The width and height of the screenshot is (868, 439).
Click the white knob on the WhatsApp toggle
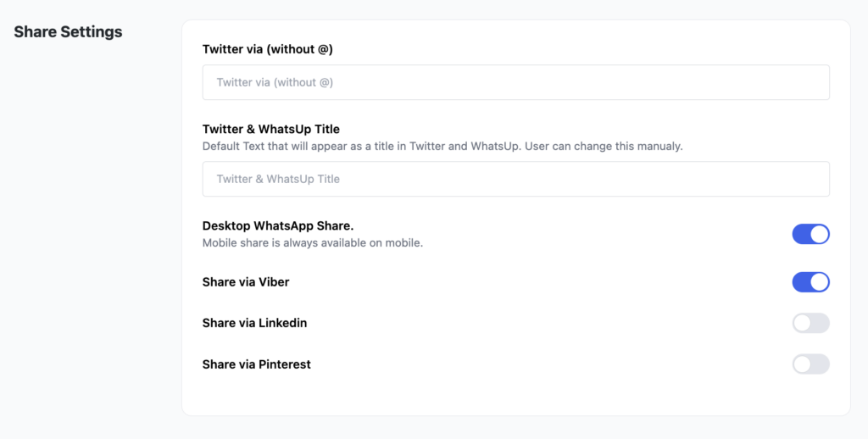(819, 234)
